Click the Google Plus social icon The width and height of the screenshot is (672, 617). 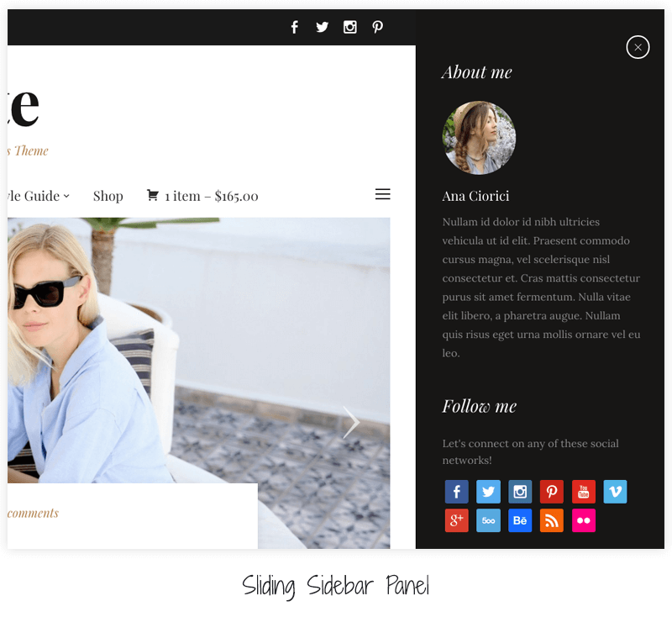tap(456, 521)
